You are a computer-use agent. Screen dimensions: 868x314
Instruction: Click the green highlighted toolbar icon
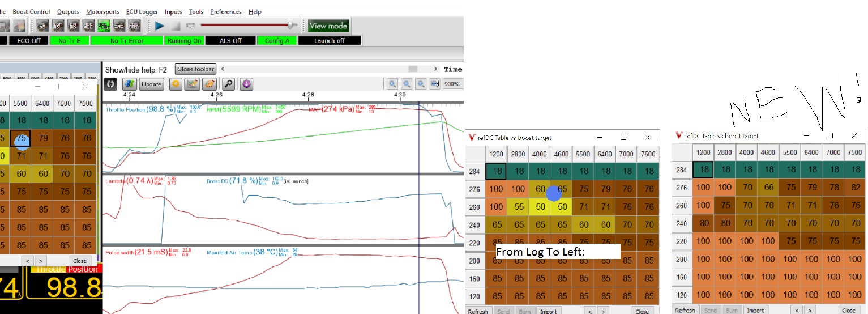104,26
